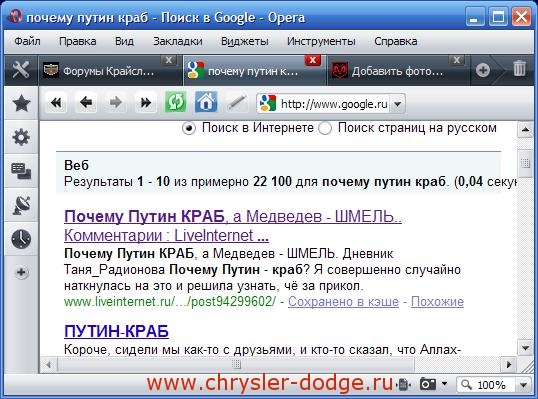538x399 pixels.
Task: Maximize the Opera window
Action: pyautogui.click(x=498, y=16)
